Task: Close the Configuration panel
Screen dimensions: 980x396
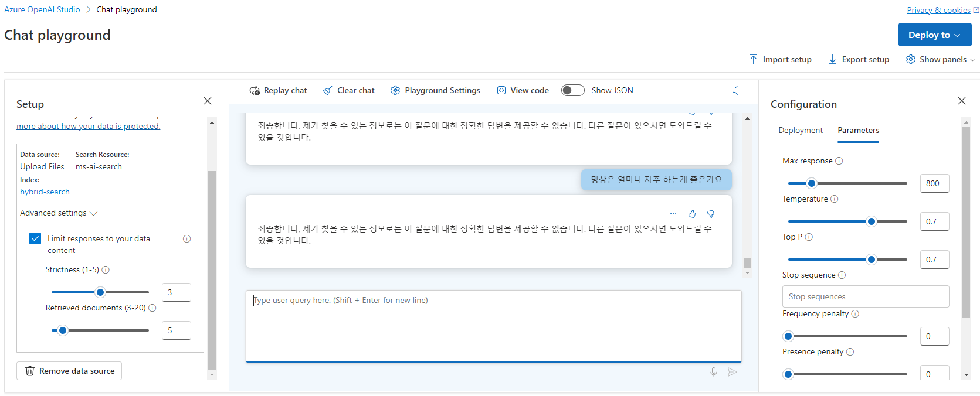Action: 962,101
